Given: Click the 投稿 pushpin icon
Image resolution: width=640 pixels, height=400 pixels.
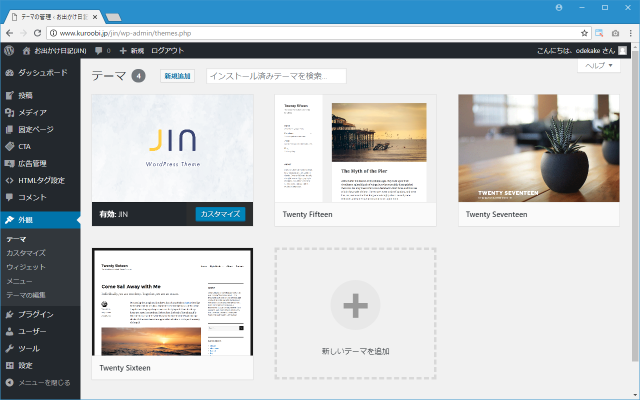Looking at the screenshot, I should pyautogui.click(x=9, y=96).
